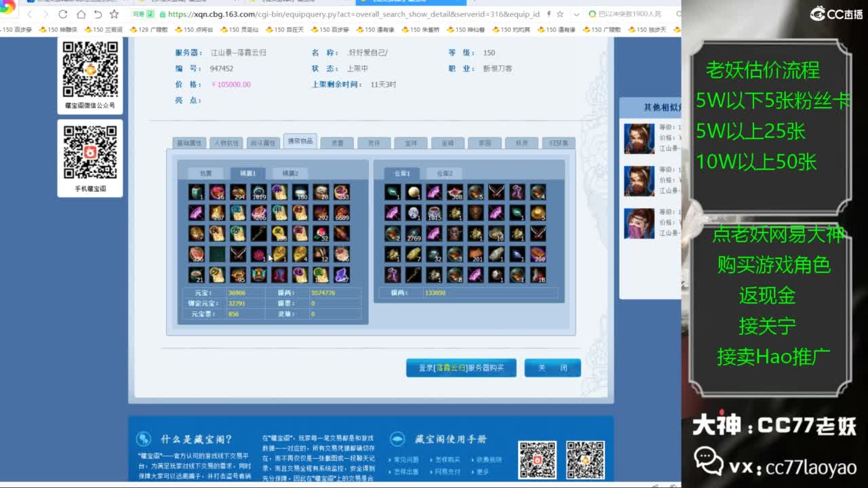Viewport: 868px width, 488px height.
Task: Click the 150 点将台 bookmark
Action: (x=194, y=30)
